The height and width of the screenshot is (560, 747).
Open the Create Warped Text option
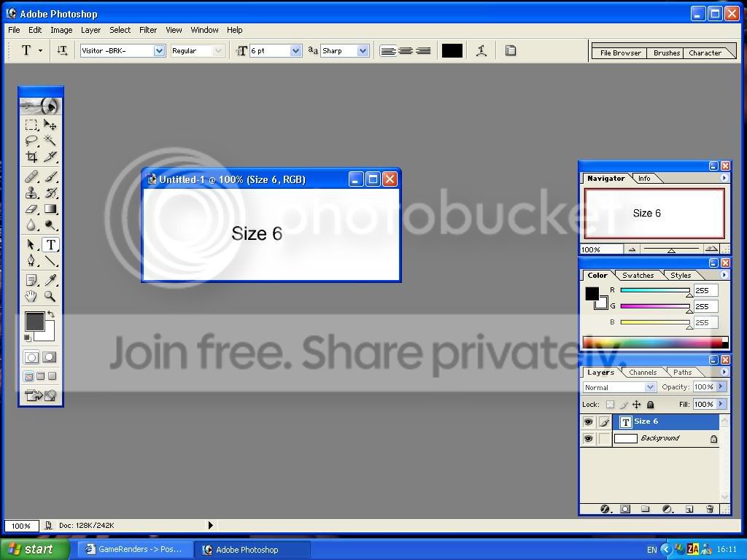point(481,50)
